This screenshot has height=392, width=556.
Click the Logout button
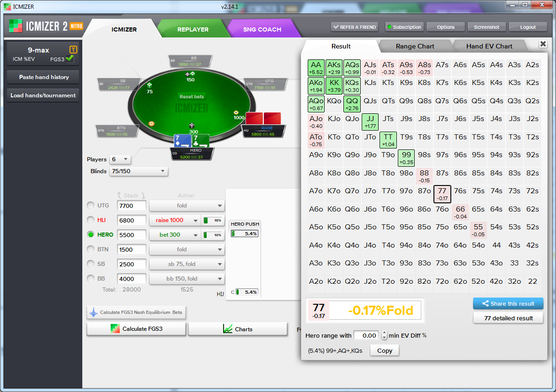tap(528, 27)
